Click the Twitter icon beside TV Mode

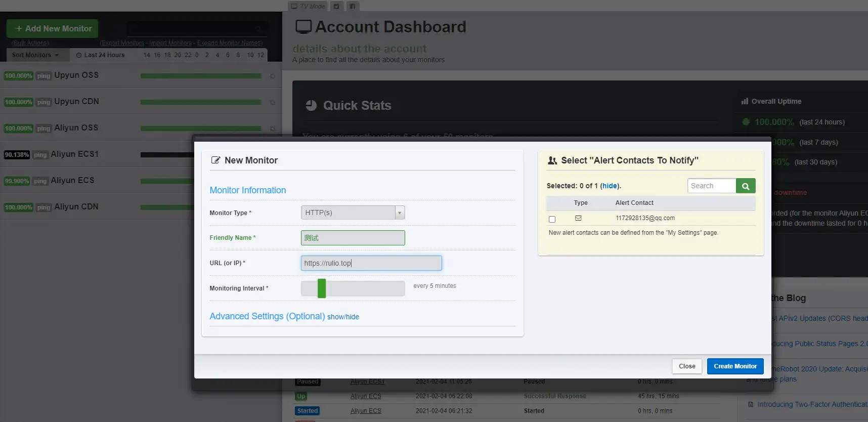click(336, 7)
